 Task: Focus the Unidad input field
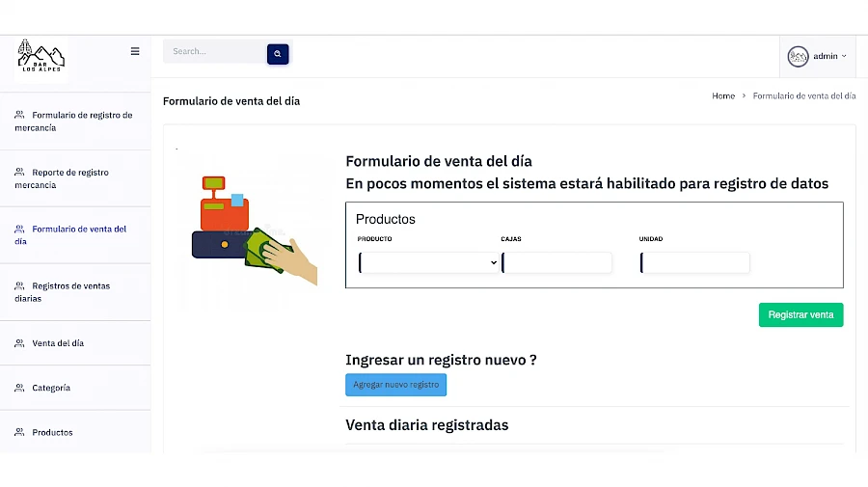(x=694, y=262)
